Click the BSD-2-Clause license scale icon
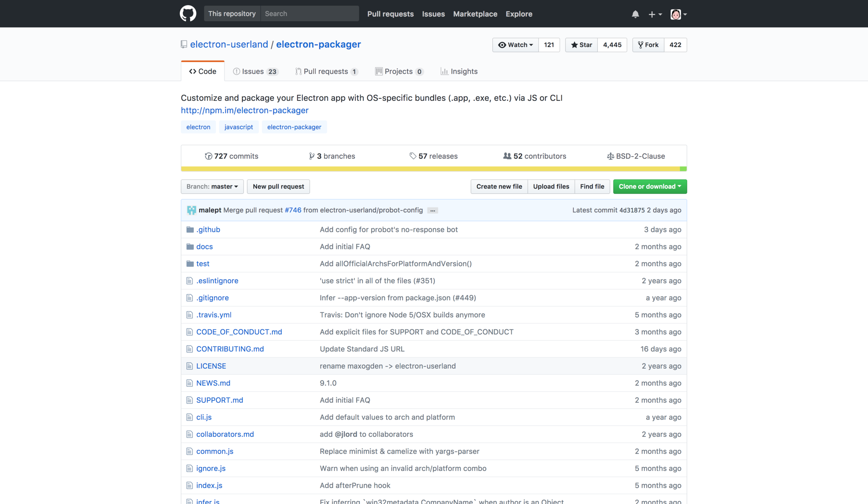 tap(610, 156)
